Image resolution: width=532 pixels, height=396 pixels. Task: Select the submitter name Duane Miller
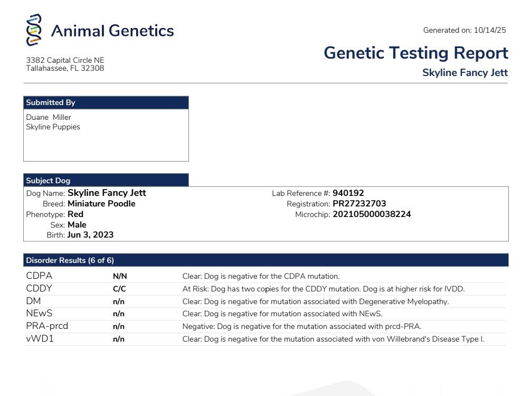point(49,117)
